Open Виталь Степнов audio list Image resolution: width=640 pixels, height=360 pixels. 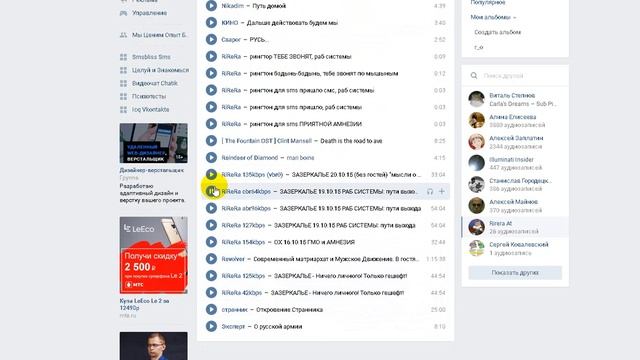point(515,99)
